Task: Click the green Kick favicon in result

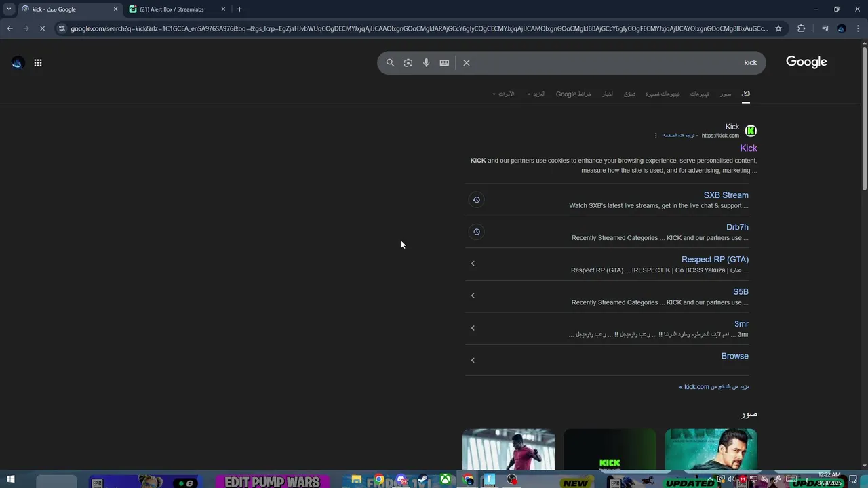Action: [751, 131]
